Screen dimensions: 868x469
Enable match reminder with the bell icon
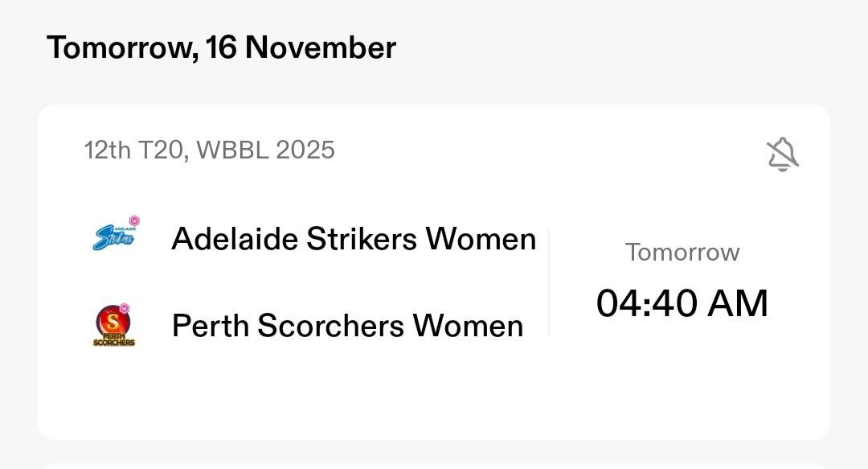point(783,154)
